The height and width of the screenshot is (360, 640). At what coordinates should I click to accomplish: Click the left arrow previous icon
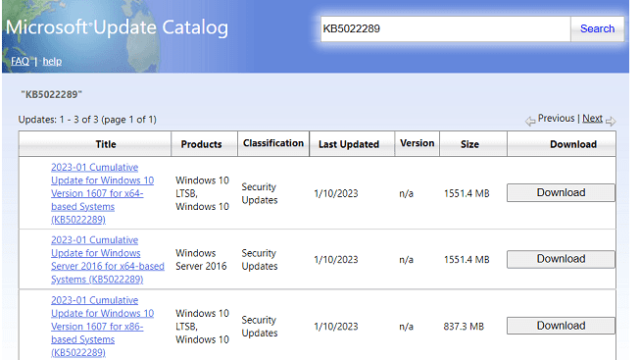tap(530, 121)
